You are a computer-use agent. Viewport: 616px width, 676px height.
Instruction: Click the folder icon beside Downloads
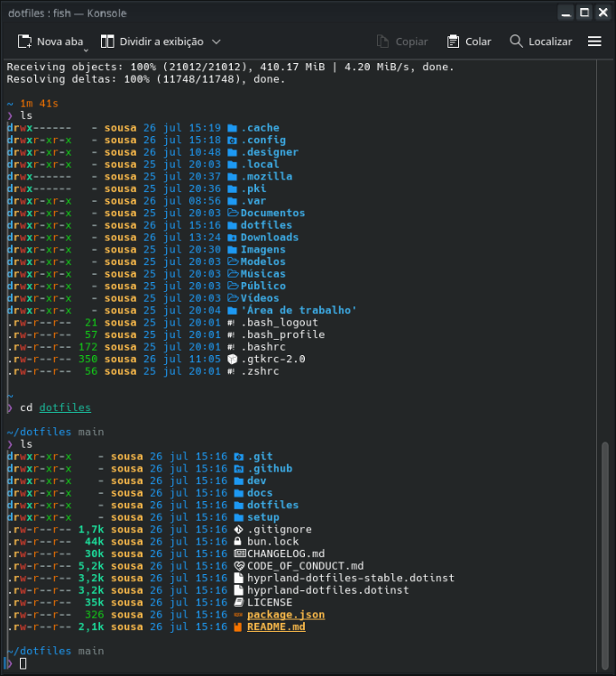pyautogui.click(x=232, y=237)
